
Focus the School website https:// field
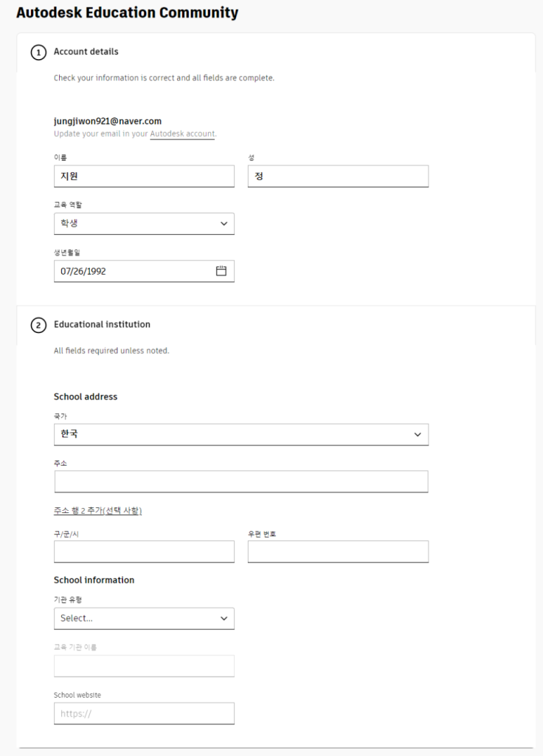(x=144, y=713)
